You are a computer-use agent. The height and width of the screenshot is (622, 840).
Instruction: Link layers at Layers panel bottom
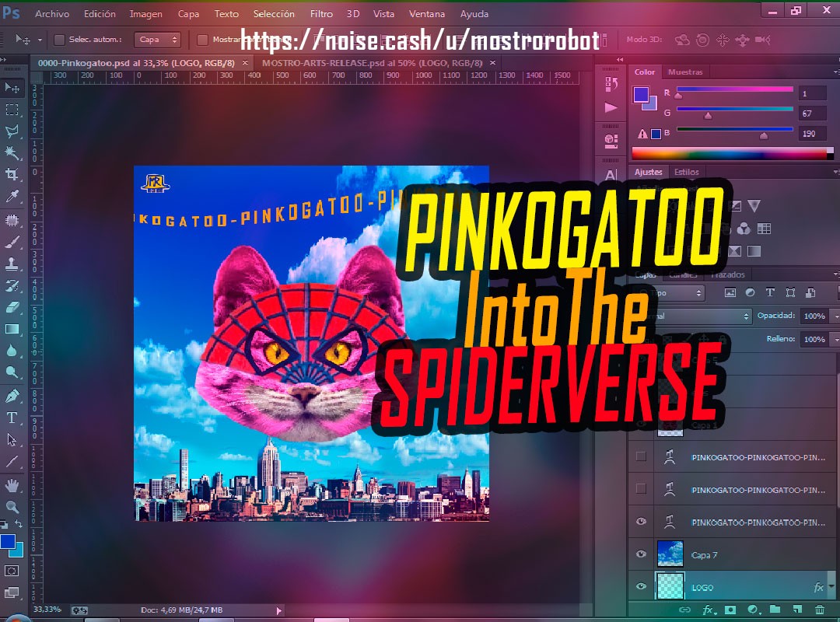click(684, 610)
